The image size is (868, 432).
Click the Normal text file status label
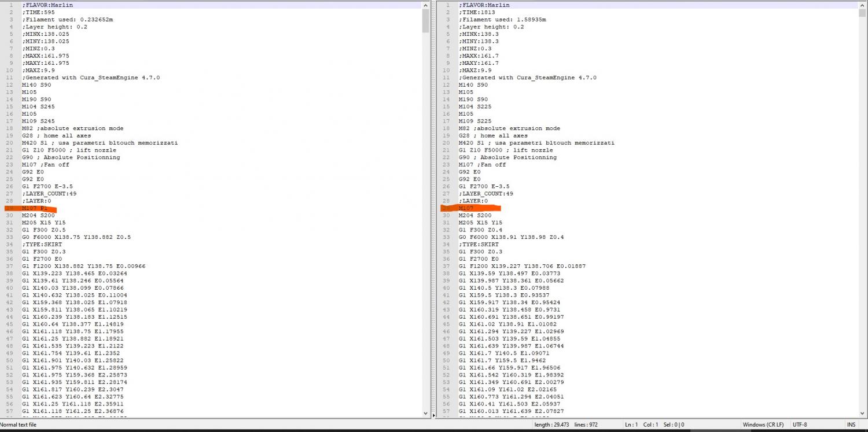19,424
